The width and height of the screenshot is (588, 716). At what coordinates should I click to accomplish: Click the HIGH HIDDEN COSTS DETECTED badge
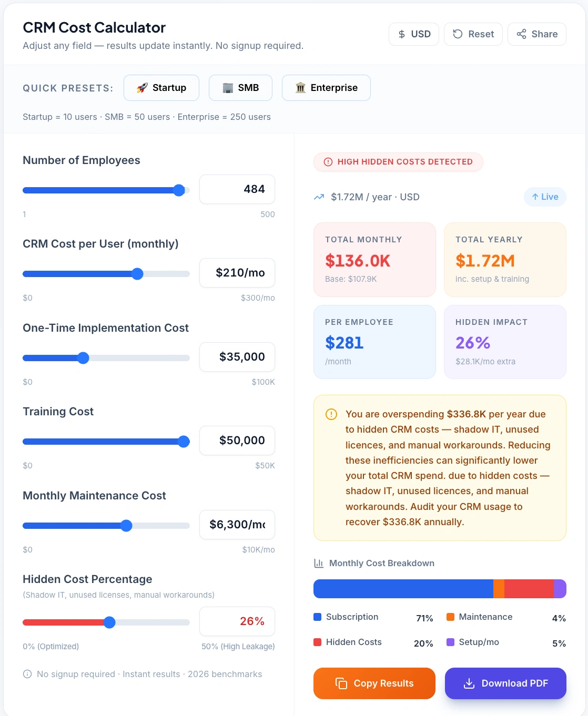(398, 162)
